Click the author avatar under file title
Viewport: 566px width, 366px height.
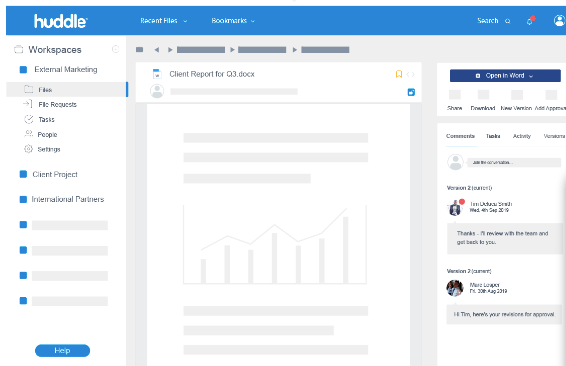[157, 91]
